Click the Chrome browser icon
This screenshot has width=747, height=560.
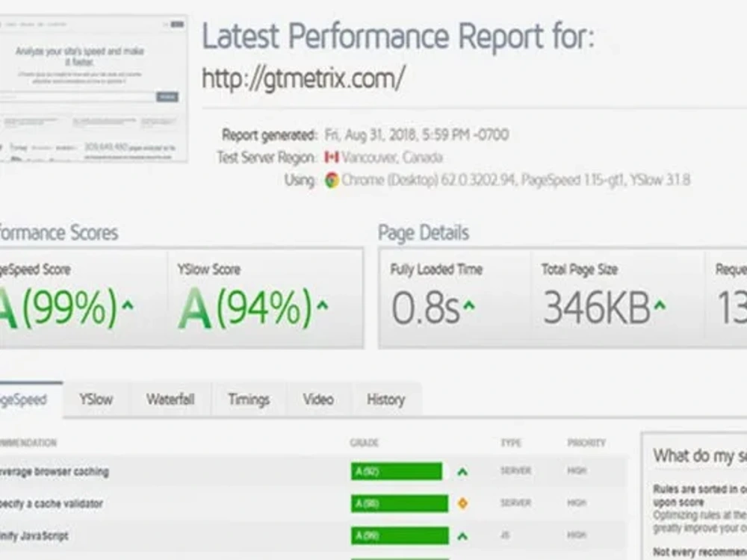(332, 180)
